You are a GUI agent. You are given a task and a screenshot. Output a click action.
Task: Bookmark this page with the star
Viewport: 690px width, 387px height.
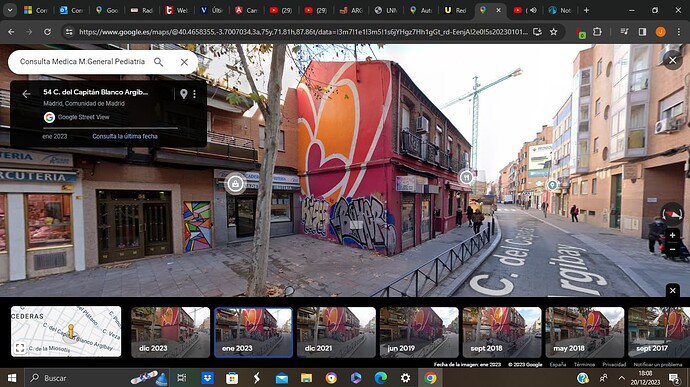pyautogui.click(x=554, y=32)
